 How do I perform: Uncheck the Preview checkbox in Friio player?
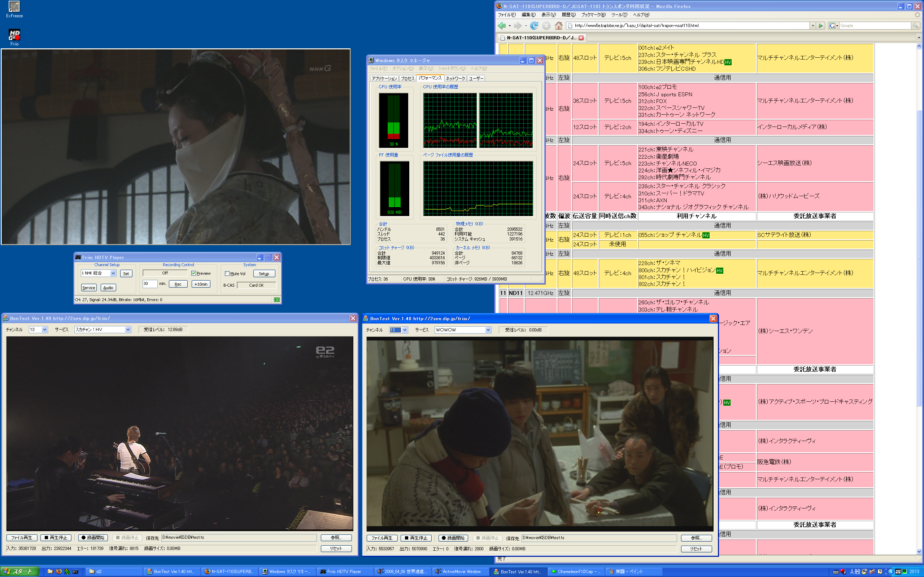[193, 273]
